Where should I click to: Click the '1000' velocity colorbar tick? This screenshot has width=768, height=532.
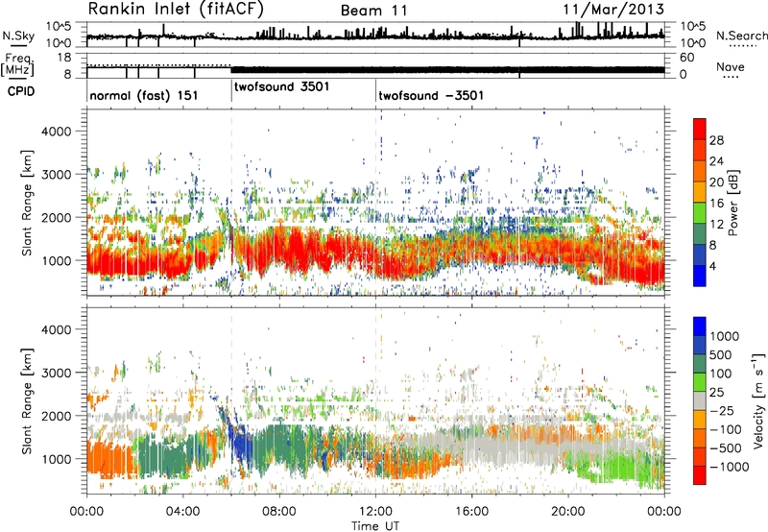tap(725, 336)
